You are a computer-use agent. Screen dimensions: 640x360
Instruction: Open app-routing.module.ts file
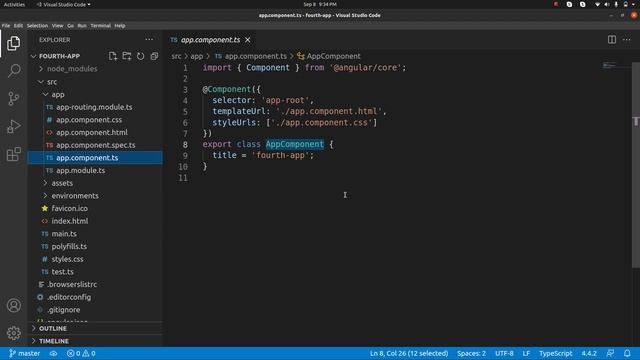(94, 107)
